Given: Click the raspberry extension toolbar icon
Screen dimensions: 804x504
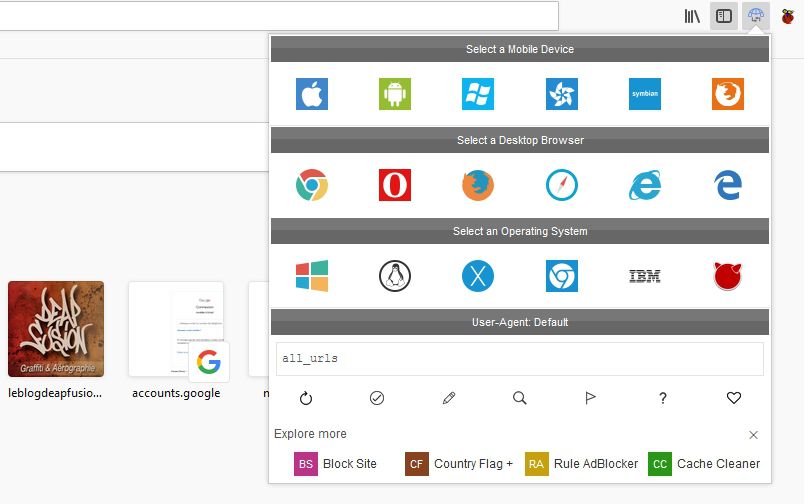Looking at the screenshot, I should (788, 16).
